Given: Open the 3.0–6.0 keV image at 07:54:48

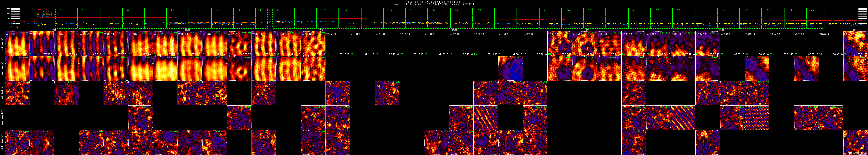Looking at the screenshot, I should click(633, 44).
